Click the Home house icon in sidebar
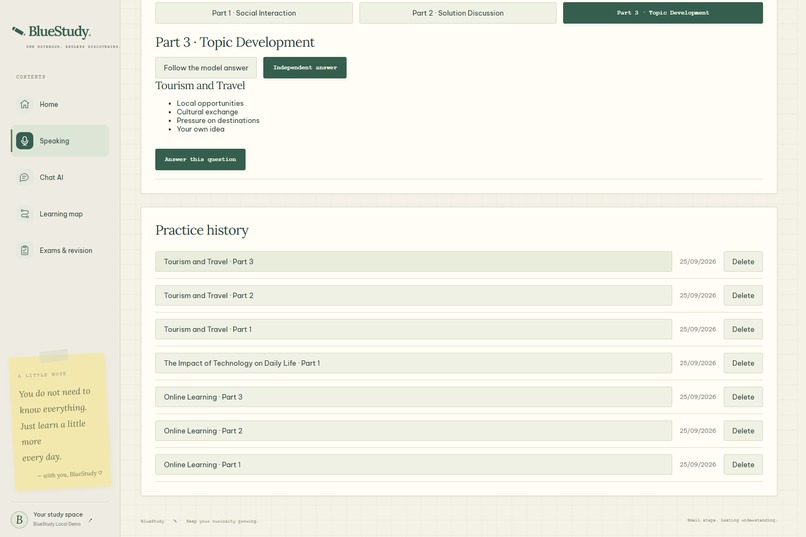806x537 pixels. pyautogui.click(x=24, y=104)
